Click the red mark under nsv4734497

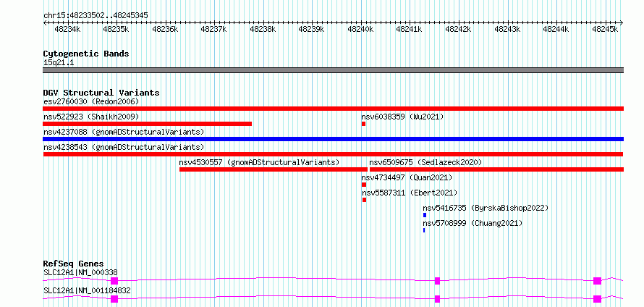364,185
